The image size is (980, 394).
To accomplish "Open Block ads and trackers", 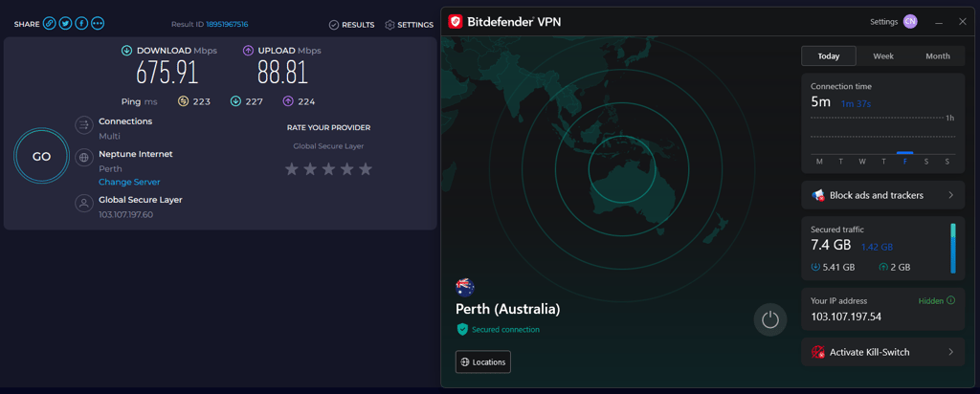I will pyautogui.click(x=883, y=195).
